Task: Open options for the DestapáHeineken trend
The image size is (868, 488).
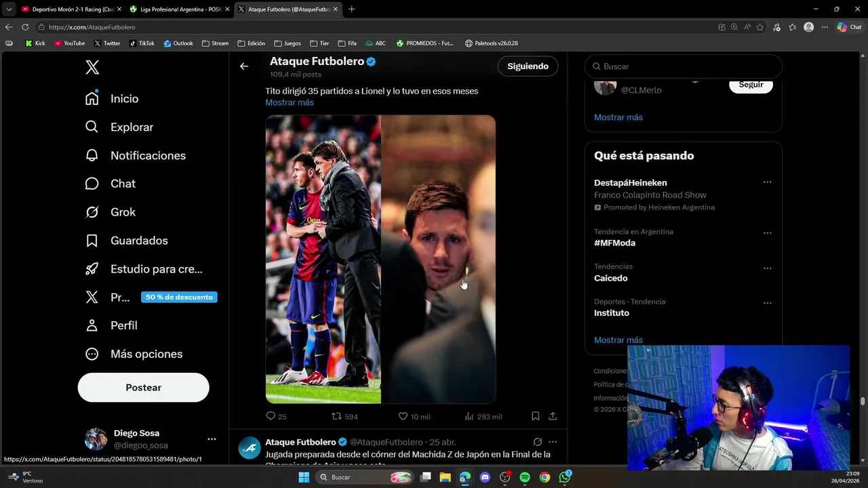Action: pos(767,182)
